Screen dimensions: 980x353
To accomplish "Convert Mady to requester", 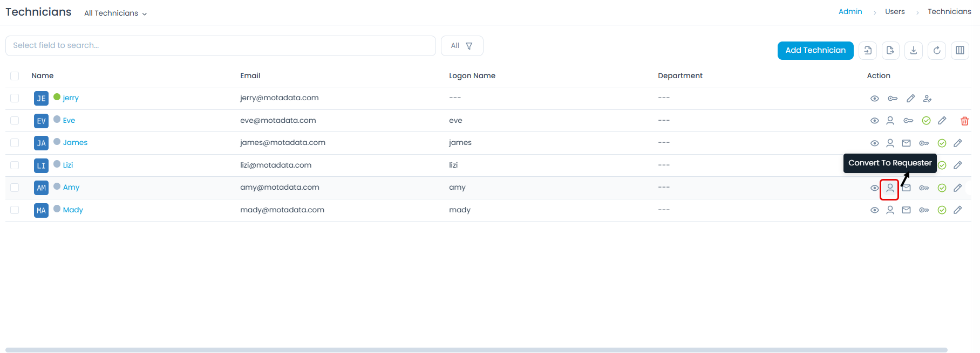I will [890, 210].
